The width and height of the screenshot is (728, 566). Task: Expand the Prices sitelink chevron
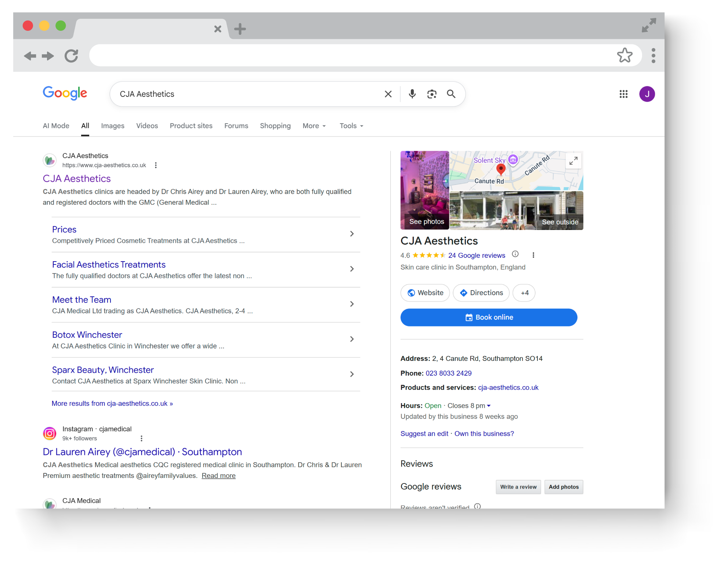point(352,234)
